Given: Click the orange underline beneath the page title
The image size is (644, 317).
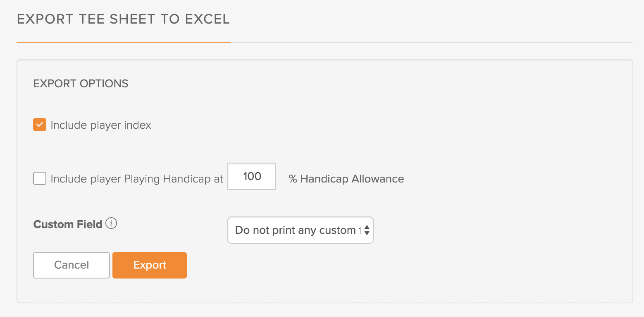Looking at the screenshot, I should (124, 42).
